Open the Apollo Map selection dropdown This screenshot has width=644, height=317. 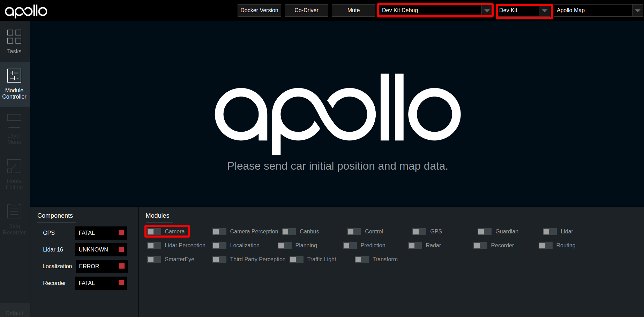tap(598, 10)
